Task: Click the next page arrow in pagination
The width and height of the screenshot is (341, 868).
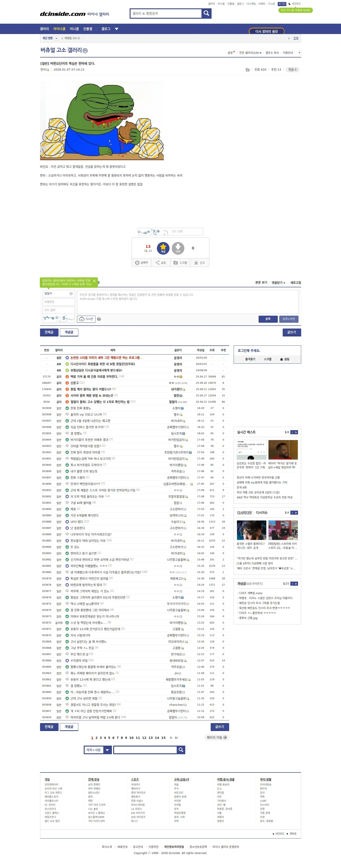Action: coord(171,738)
